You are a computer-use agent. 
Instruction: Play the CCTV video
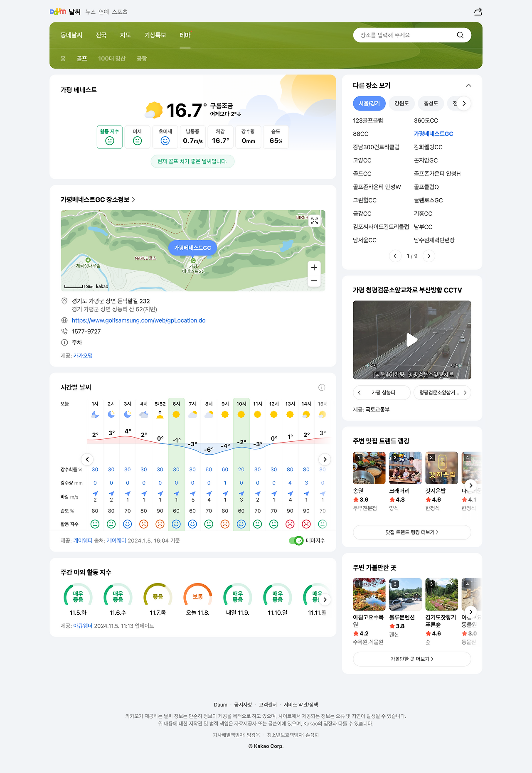[412, 340]
